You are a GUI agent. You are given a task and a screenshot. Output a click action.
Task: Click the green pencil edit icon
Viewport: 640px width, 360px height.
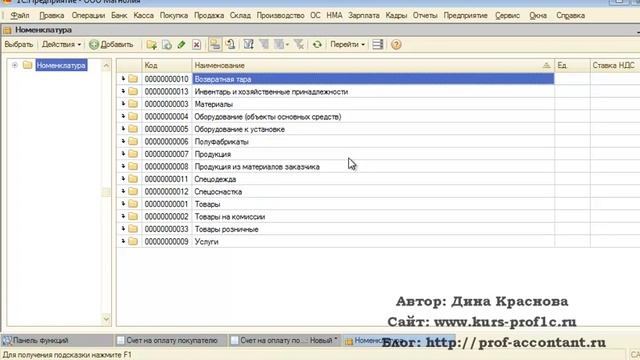tap(182, 45)
